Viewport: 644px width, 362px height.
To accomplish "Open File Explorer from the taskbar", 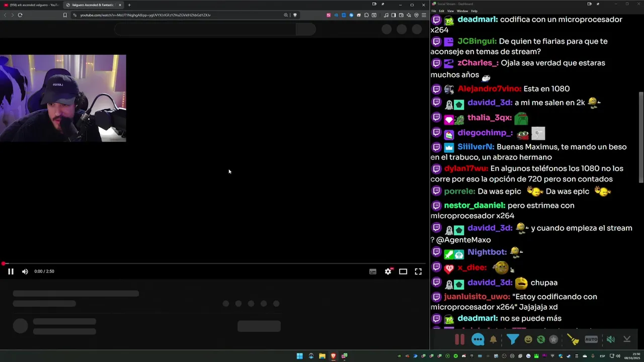I will [322, 356].
